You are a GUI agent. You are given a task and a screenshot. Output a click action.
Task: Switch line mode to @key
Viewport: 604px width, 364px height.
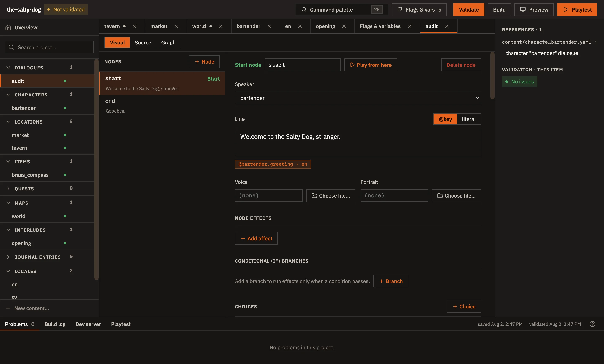click(445, 119)
